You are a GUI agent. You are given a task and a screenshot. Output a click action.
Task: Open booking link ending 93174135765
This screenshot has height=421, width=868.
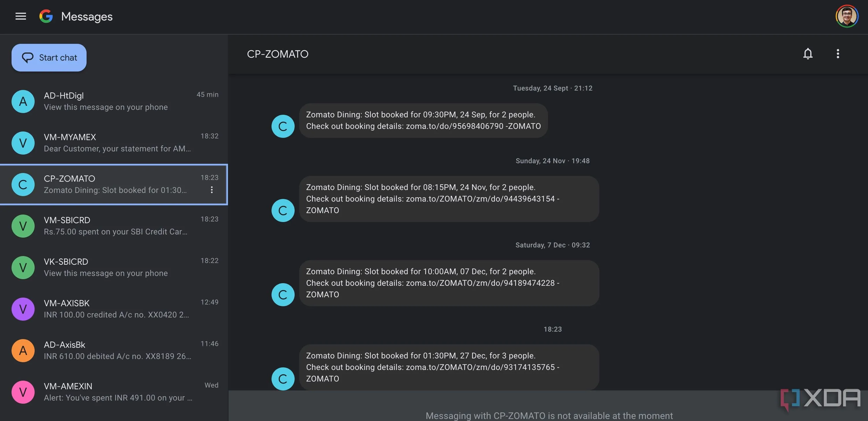pyautogui.click(x=480, y=367)
